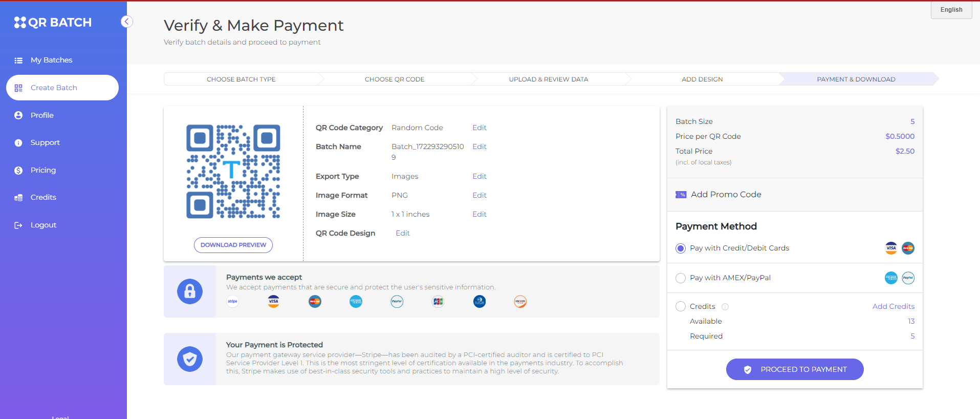Screen dimensions: 980x419
Task: Click the Total Price value $2.50
Action: click(x=905, y=151)
